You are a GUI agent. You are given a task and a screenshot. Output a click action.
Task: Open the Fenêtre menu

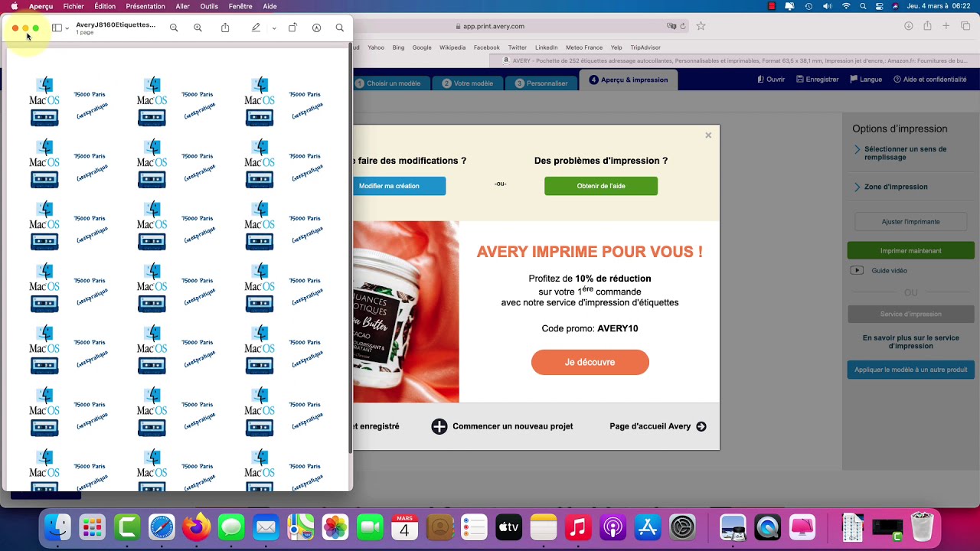point(240,6)
